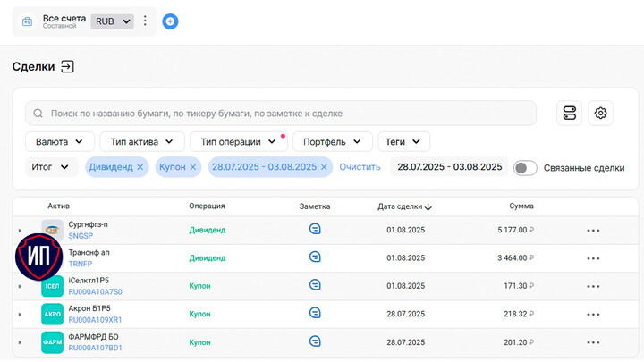Open actions menu for Транснф ап row
This screenshot has height=362, width=644.
click(593, 258)
